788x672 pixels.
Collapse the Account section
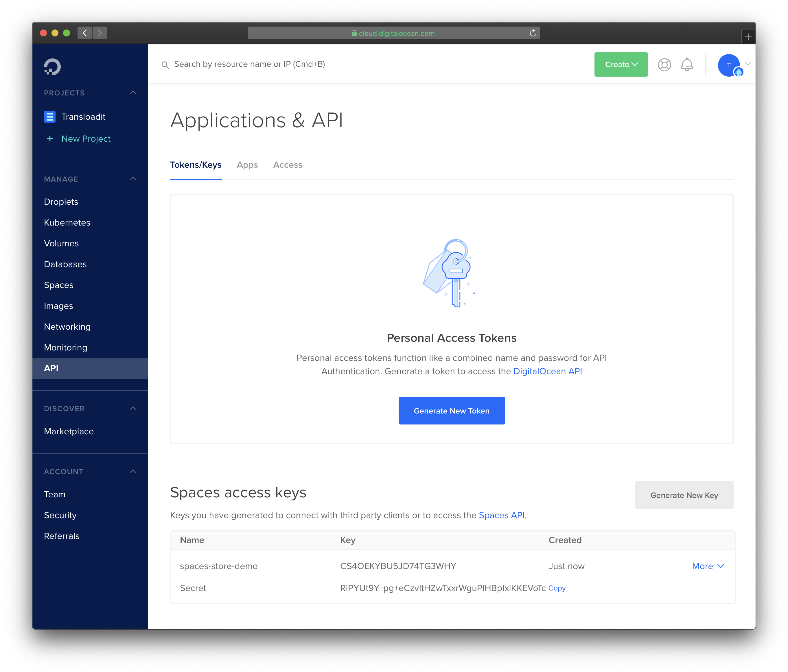[133, 471]
